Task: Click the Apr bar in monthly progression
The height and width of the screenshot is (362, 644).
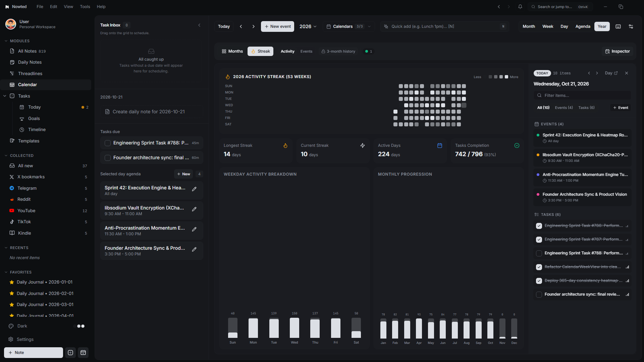Action: (419, 328)
